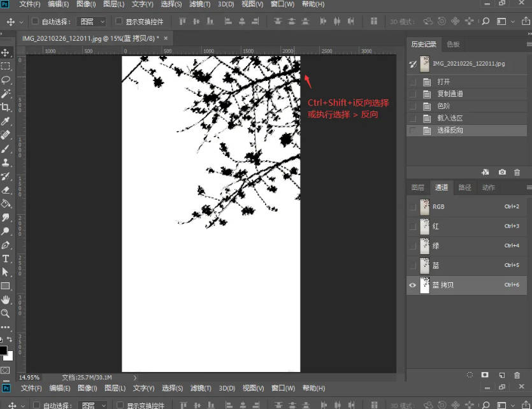Select the Magic Wand tool
The image size is (532, 409).
tap(6, 94)
